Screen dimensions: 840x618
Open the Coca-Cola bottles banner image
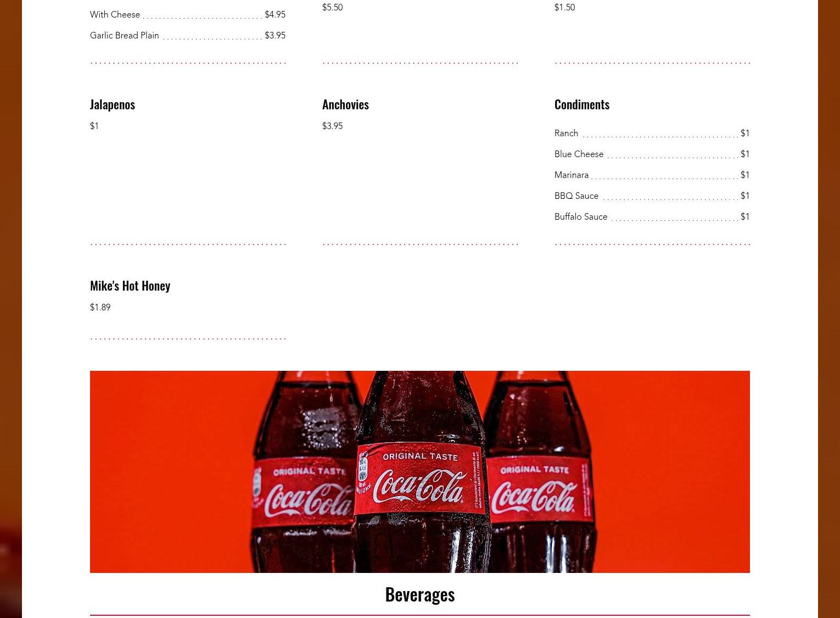[420, 472]
